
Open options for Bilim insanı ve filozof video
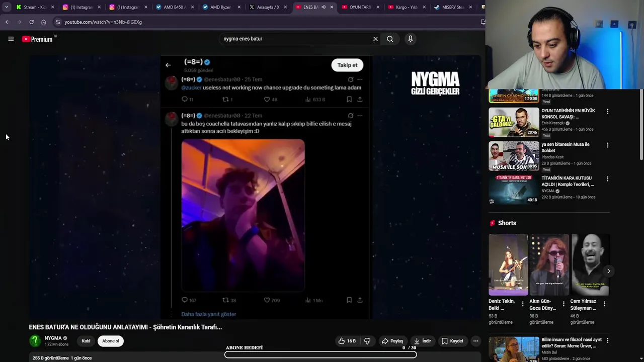point(607,340)
